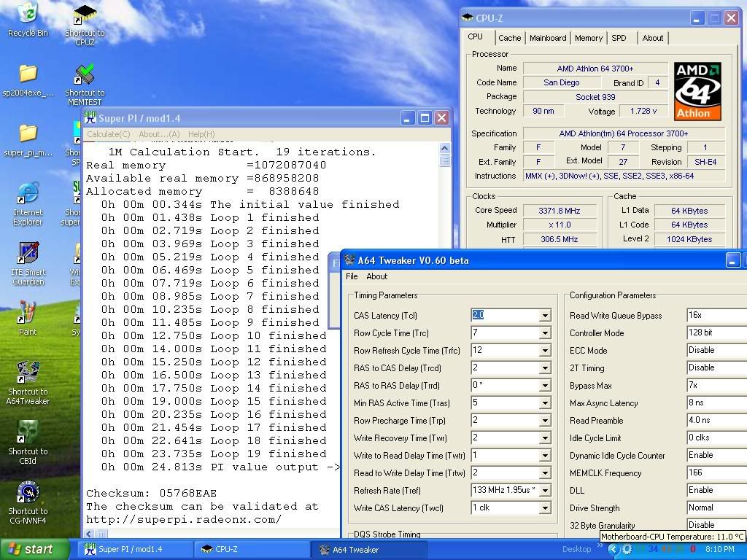Image resolution: width=747 pixels, height=560 pixels.
Task: Switch to the Memory tab in CPU-Z
Action: [588, 38]
